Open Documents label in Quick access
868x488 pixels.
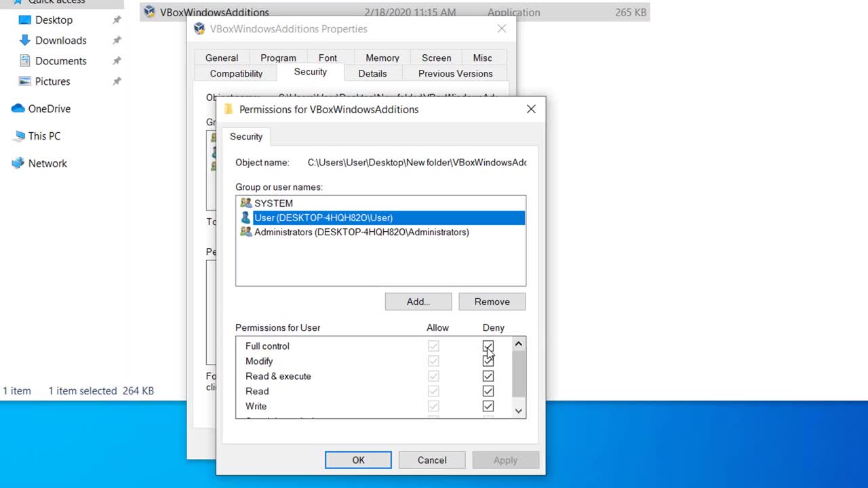click(61, 61)
